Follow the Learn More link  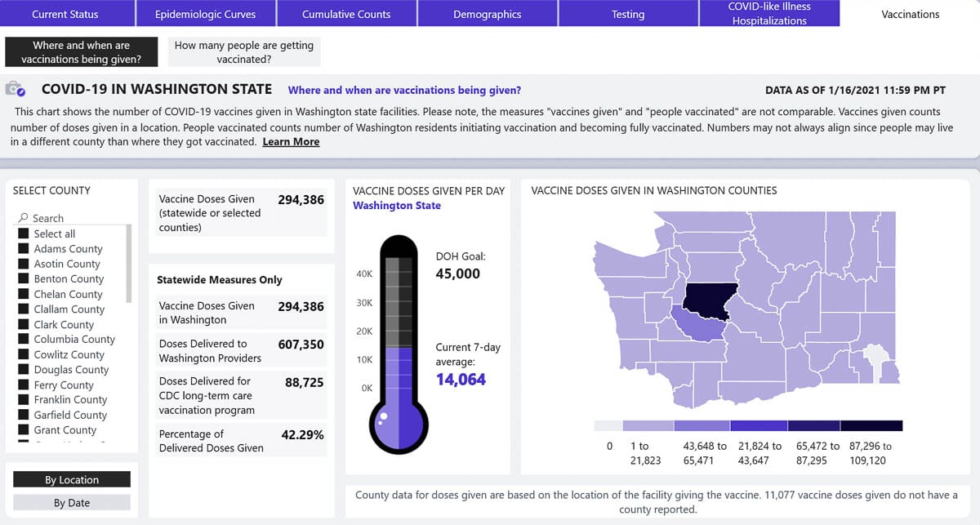291,142
